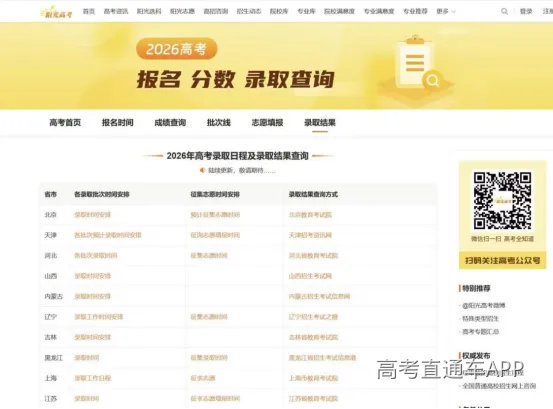This screenshot has width=553, height=409.
Task: Open 江苏 admission time link
Action: (x=86, y=399)
